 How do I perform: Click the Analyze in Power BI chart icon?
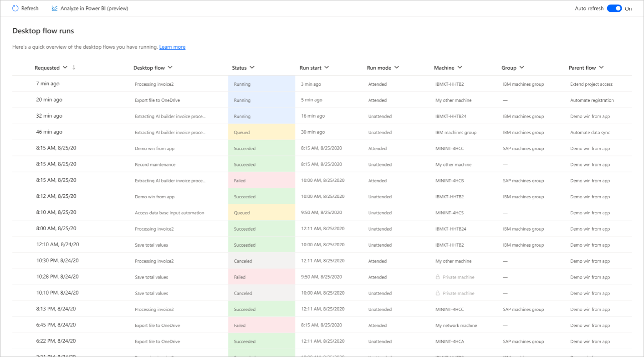[55, 8]
